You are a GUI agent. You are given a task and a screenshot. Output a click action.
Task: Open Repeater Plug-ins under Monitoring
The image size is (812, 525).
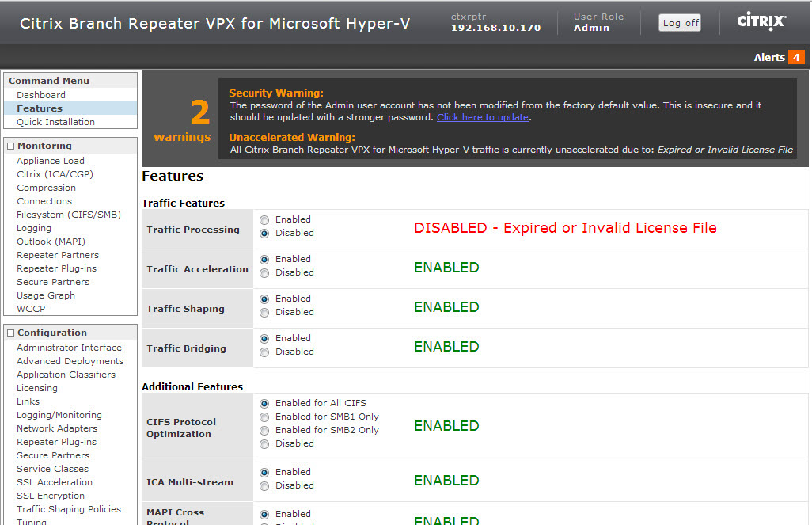tap(56, 268)
